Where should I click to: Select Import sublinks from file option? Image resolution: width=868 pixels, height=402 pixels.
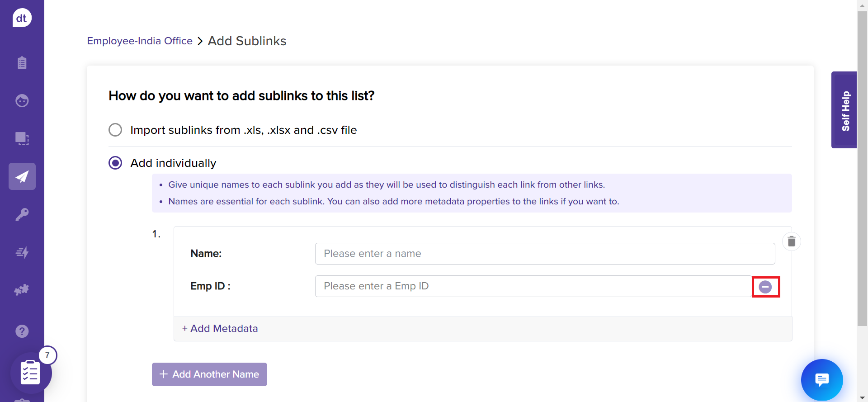115,130
